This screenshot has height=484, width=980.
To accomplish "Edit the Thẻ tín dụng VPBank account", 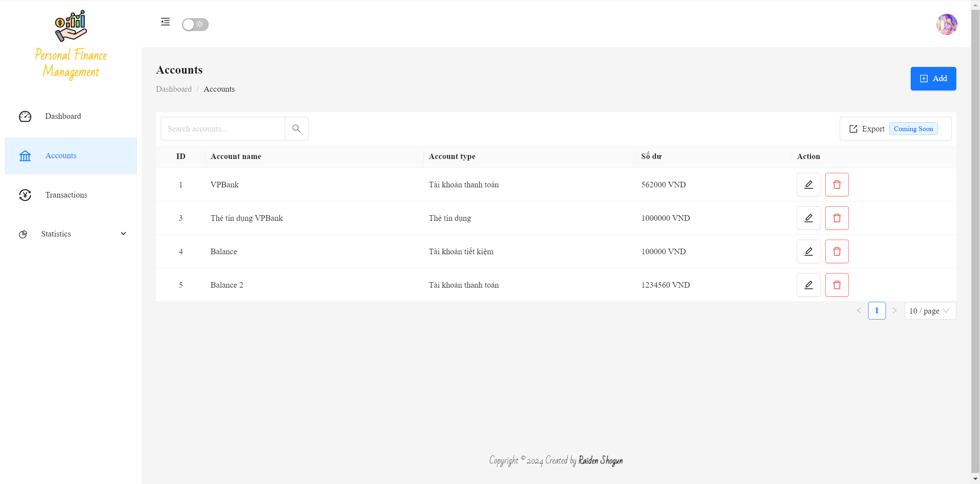I will pos(808,218).
